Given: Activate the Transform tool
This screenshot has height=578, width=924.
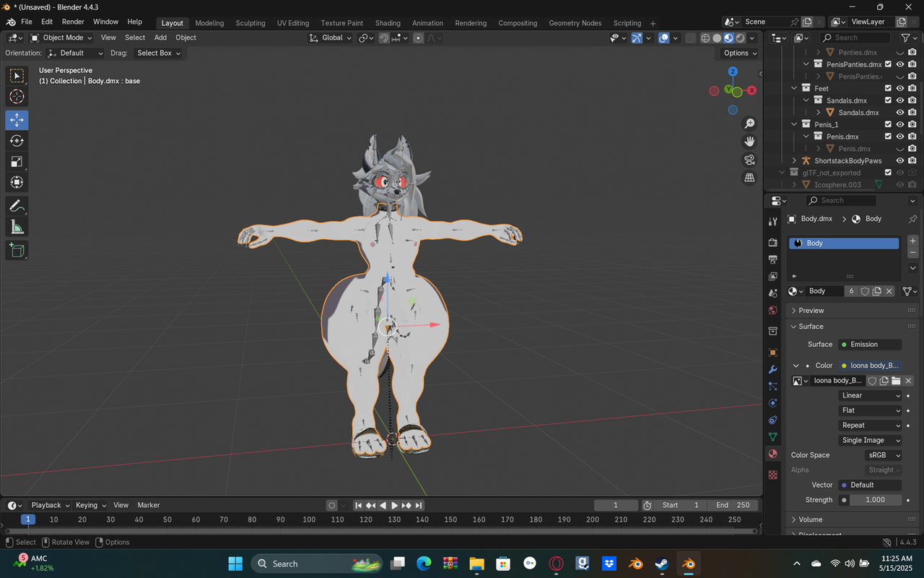Looking at the screenshot, I should 17,183.
